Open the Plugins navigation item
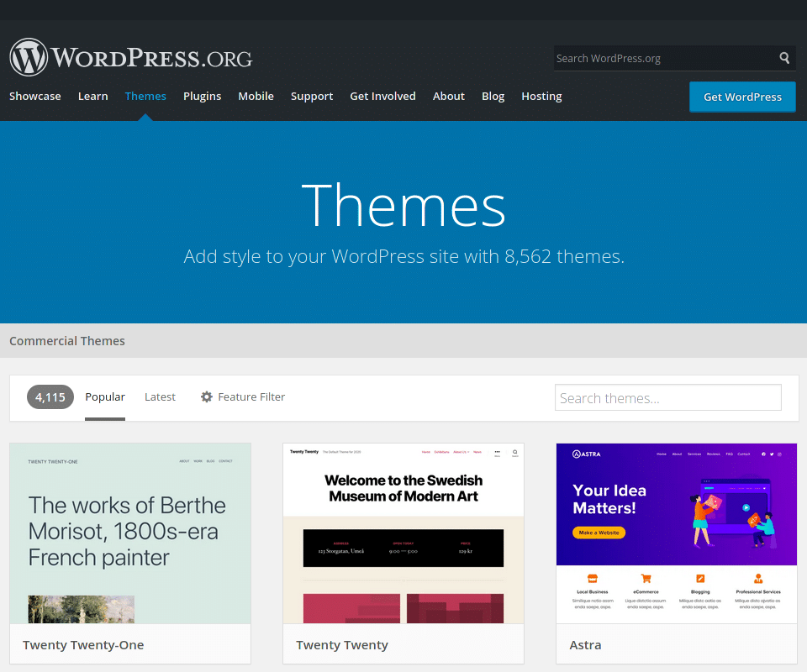Screen dimensions: 807x672 point(202,96)
